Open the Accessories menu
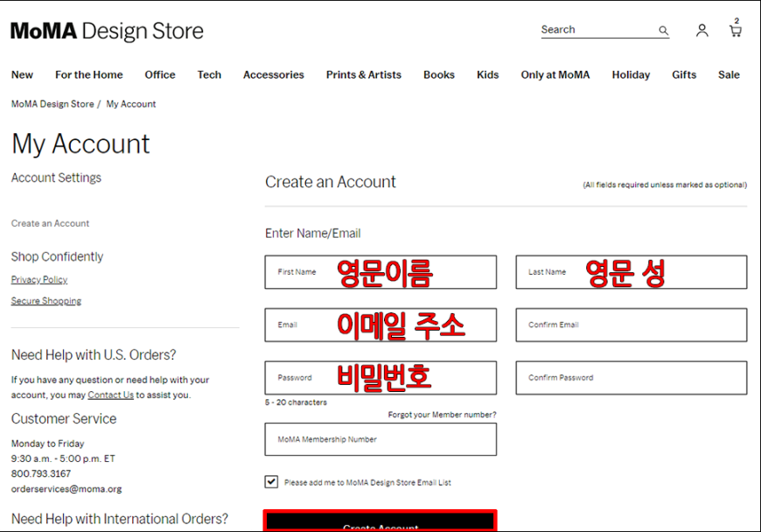Viewport: 761px width, 532px height. click(274, 74)
